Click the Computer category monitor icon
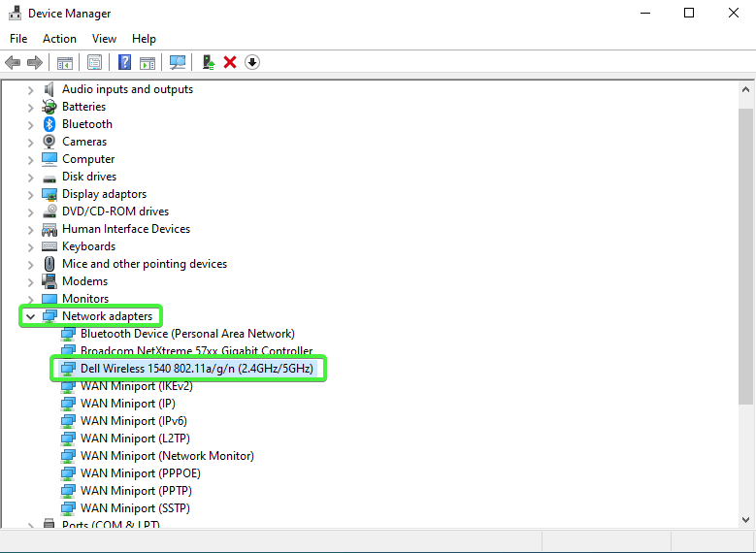The image size is (756, 553). [49, 158]
